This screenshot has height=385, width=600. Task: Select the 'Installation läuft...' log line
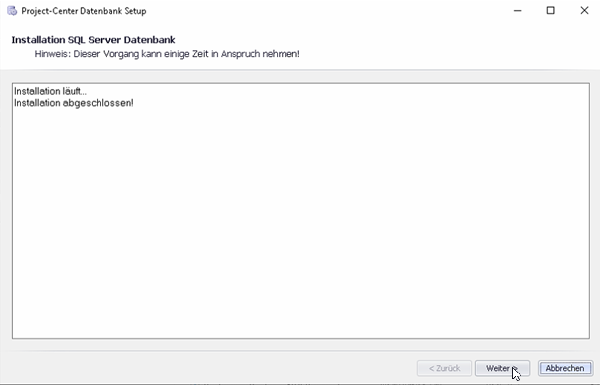(x=51, y=91)
